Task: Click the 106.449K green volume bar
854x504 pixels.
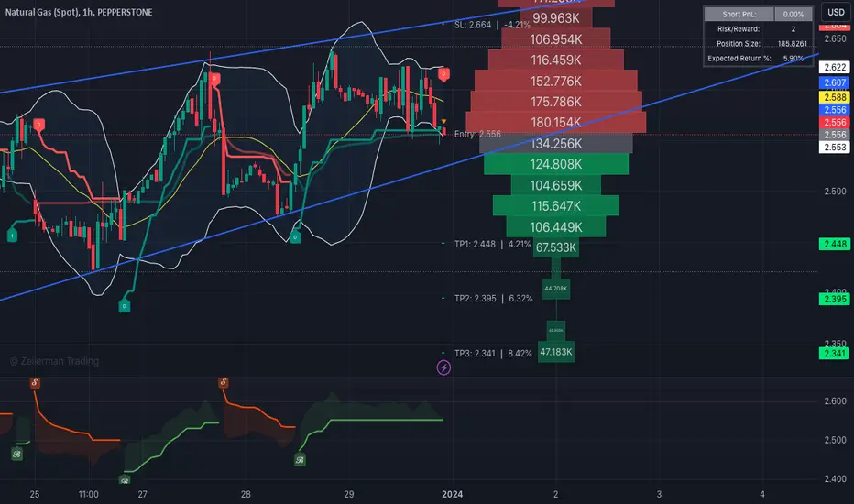Action: (x=556, y=226)
